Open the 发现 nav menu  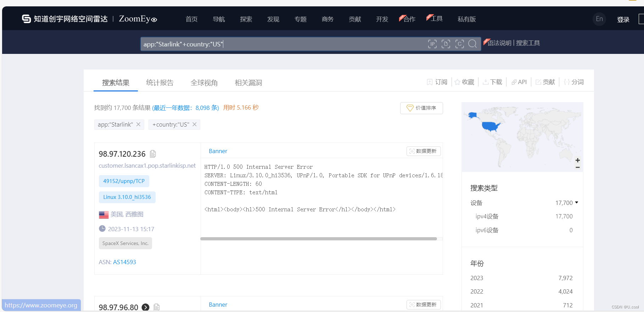coord(273,19)
